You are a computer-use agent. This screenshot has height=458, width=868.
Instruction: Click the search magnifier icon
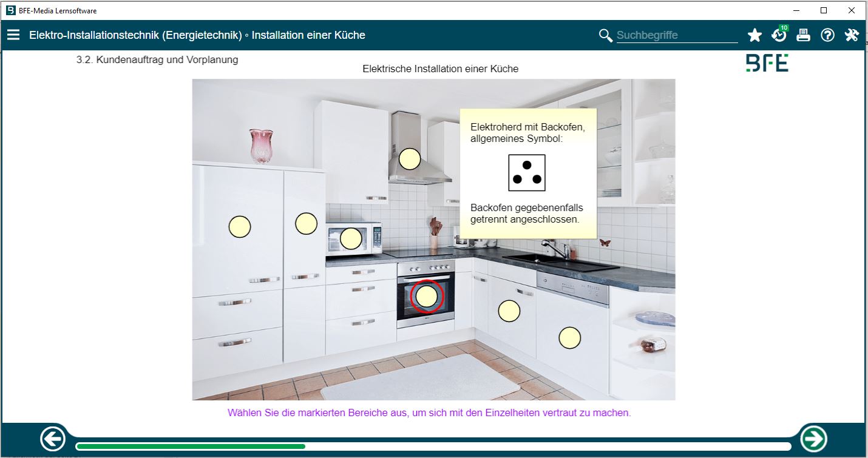coord(605,35)
